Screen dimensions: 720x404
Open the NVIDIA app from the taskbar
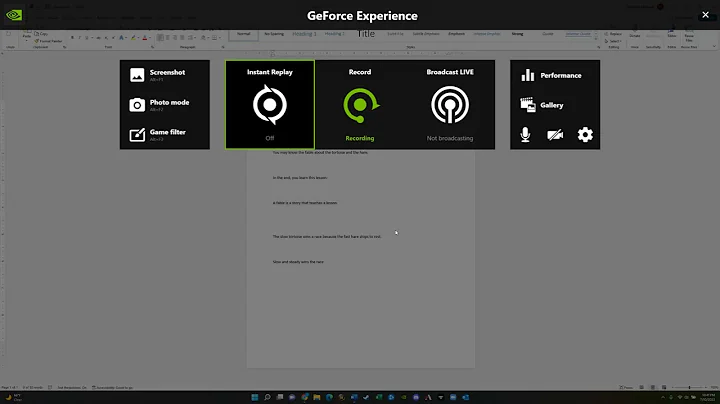(x=404, y=397)
